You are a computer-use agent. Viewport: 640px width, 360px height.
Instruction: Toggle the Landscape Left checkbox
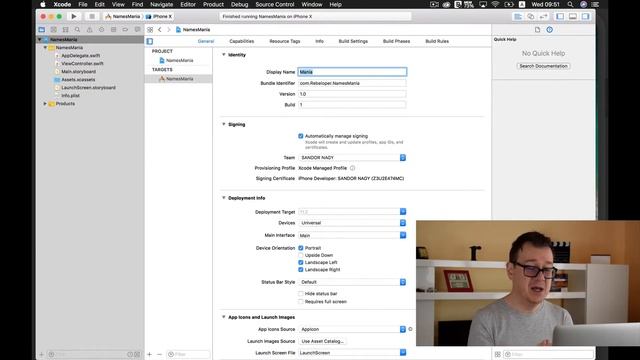coord(301,262)
